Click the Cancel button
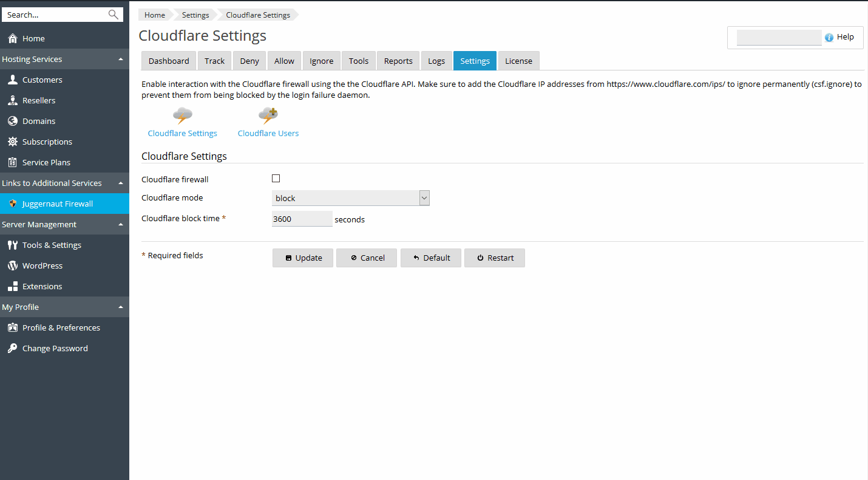 tap(367, 258)
